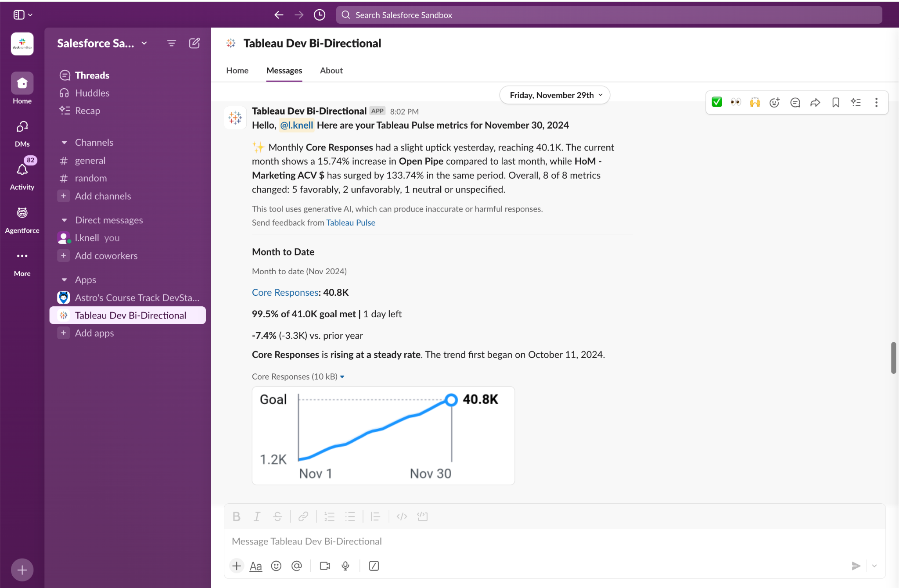
Task: Toggle bold formatting in composer
Action: click(236, 516)
